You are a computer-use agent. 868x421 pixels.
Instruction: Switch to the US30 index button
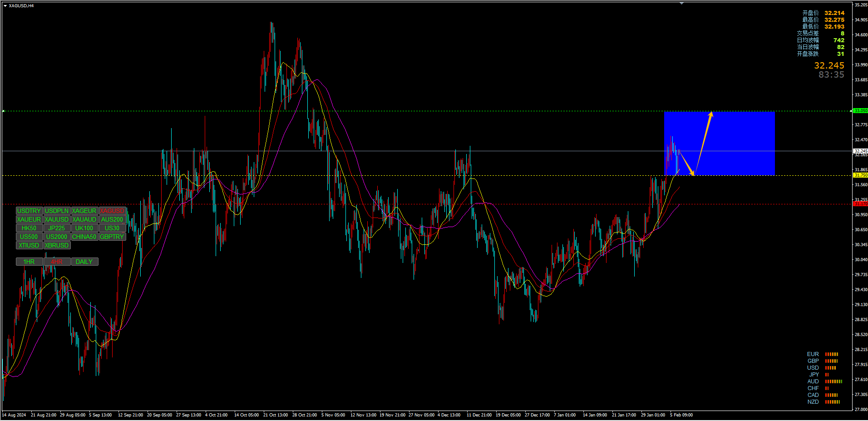point(112,228)
